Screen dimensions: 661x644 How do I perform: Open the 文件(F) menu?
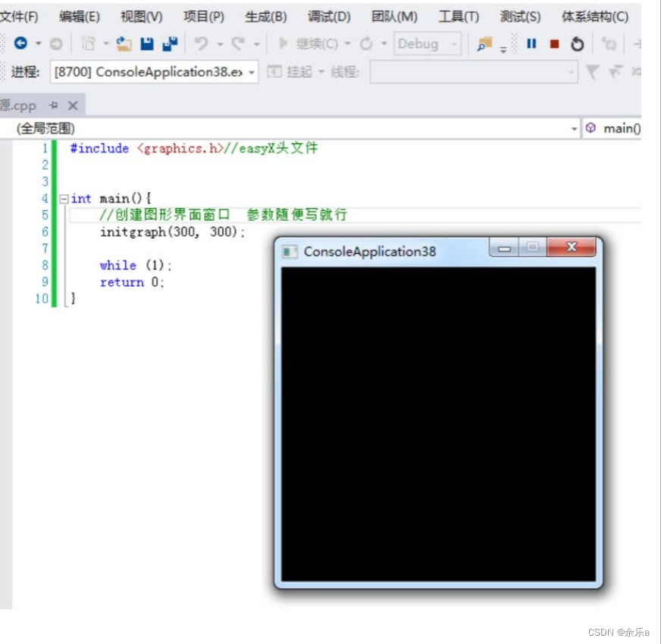click(x=19, y=17)
